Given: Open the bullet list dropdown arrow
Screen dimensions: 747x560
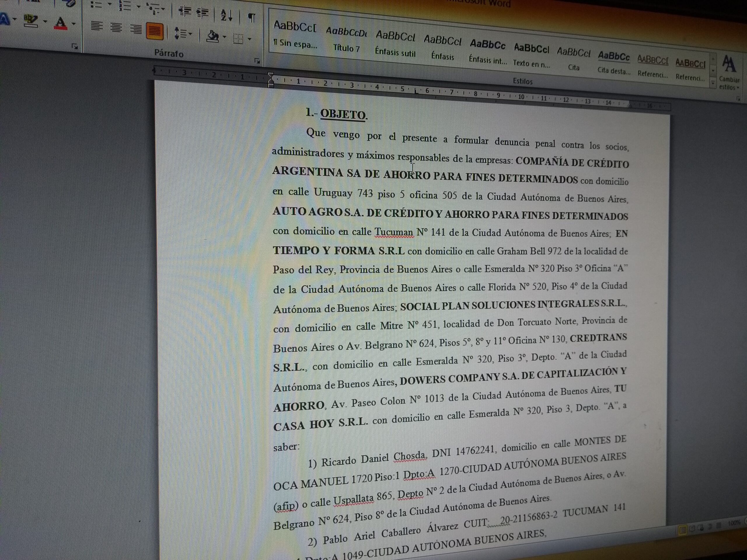Looking at the screenshot, I should pos(109,5).
